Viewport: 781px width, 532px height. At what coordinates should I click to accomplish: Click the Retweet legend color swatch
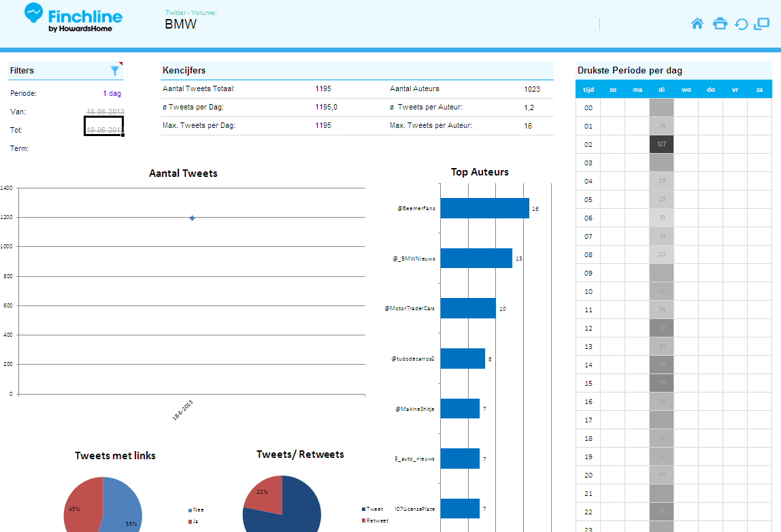[363, 520]
